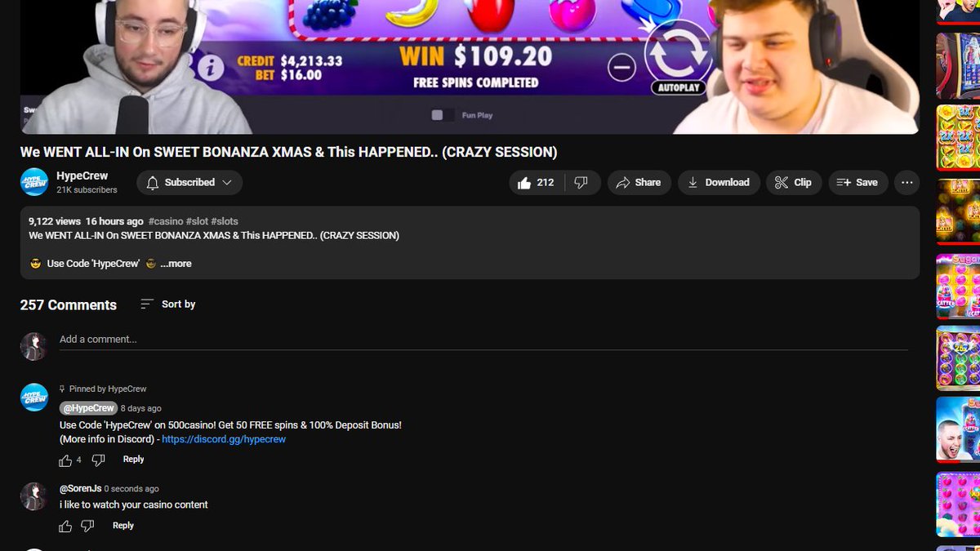The image size is (980, 551).
Task: Open the pinned comment's '8 days ago' timestamp
Action: (x=140, y=408)
